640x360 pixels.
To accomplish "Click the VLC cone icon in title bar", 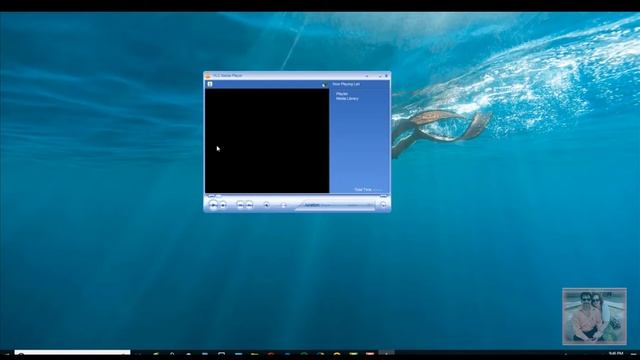I will tap(208, 76).
